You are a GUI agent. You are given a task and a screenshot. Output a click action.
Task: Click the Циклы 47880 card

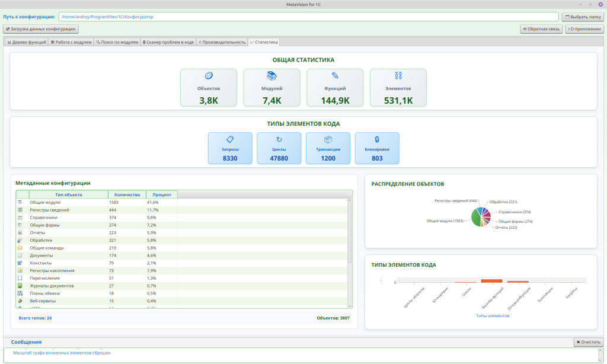279,148
